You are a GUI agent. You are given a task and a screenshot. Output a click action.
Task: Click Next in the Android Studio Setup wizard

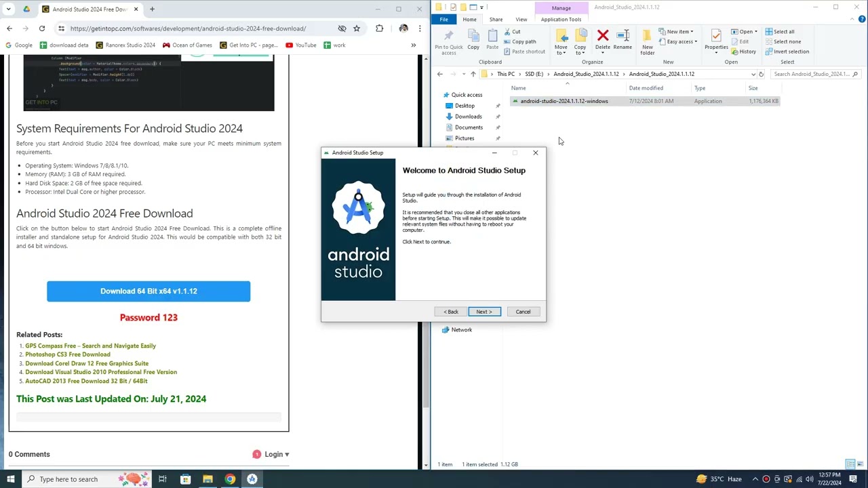click(484, 312)
